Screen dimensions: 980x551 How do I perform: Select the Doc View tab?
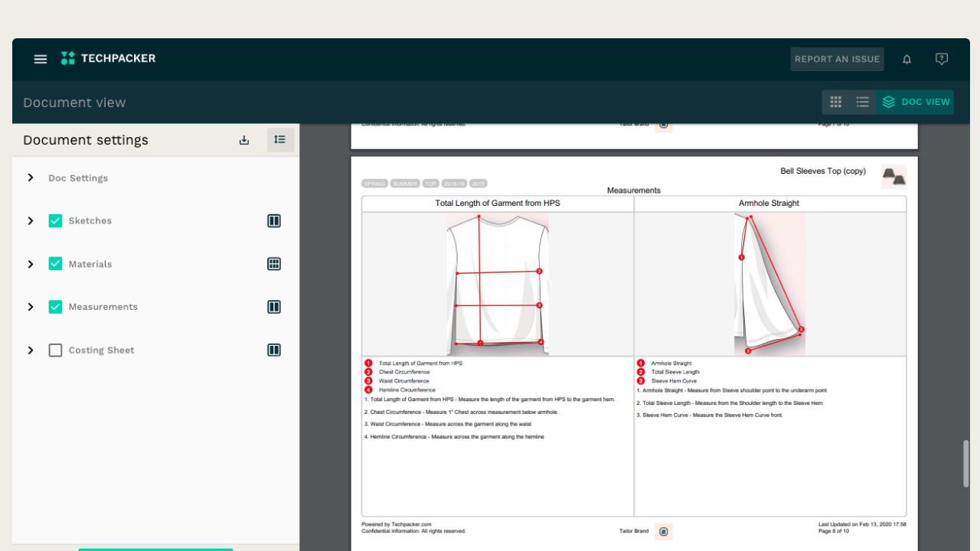[x=916, y=102]
